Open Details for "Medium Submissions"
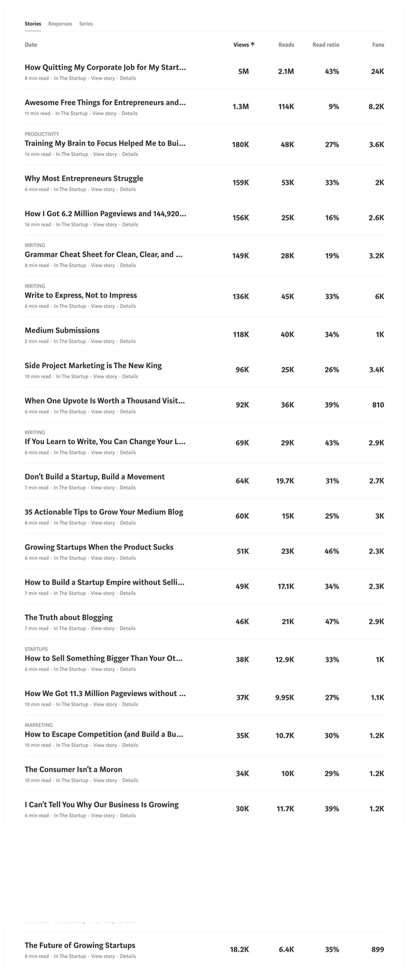Screen dimensions: 408x980 click(x=127, y=341)
